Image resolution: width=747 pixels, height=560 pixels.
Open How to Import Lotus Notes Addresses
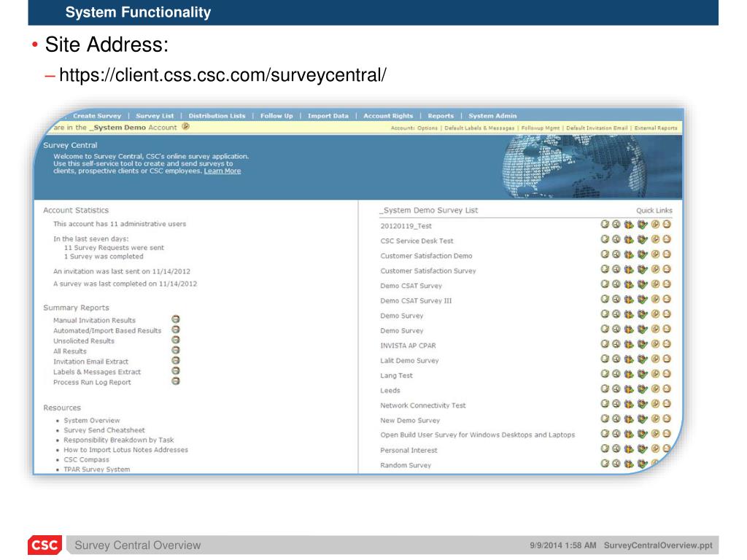pos(125,449)
